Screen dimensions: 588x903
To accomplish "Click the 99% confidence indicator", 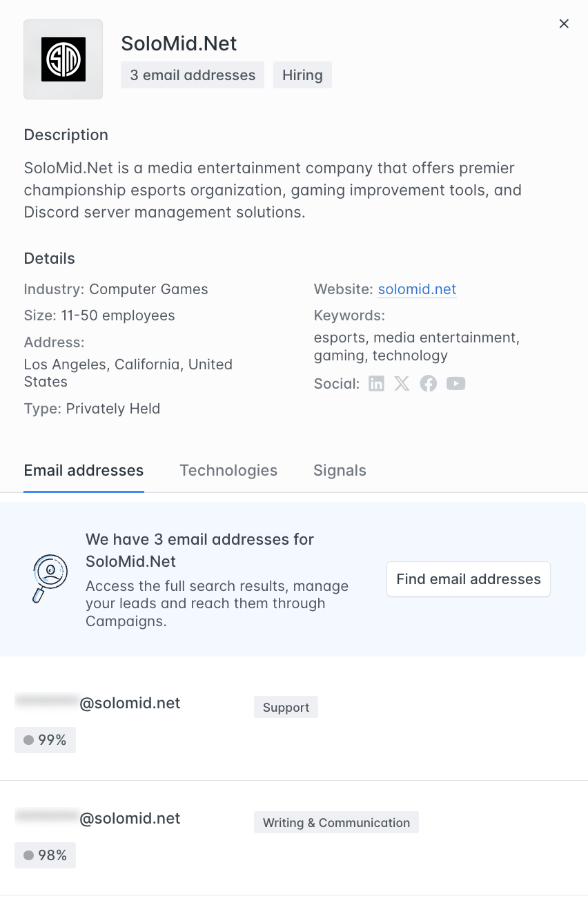I will (45, 739).
